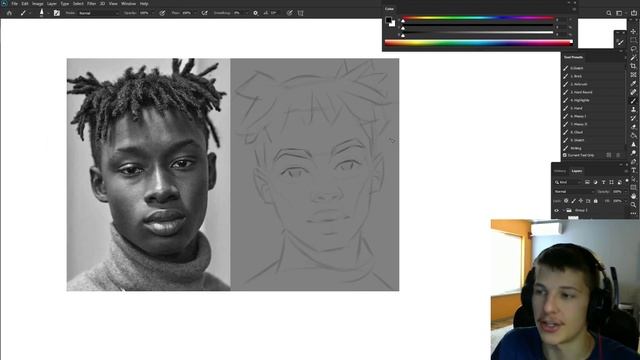The image size is (640, 360).
Task: Open the symmetry options butterfly menu
Action: point(300,13)
